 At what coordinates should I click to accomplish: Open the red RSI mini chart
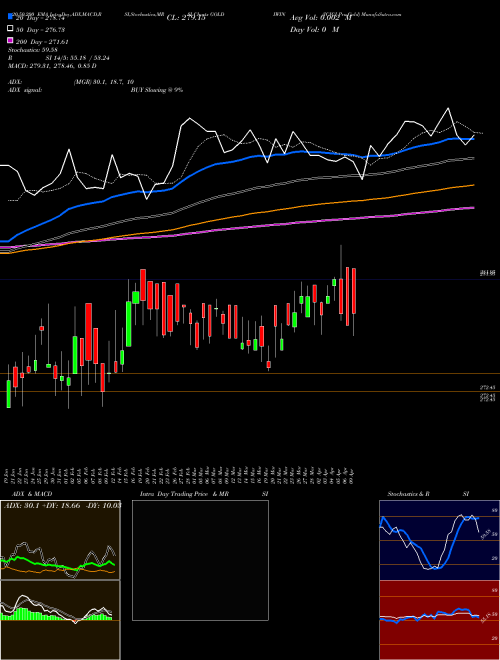coord(439,620)
